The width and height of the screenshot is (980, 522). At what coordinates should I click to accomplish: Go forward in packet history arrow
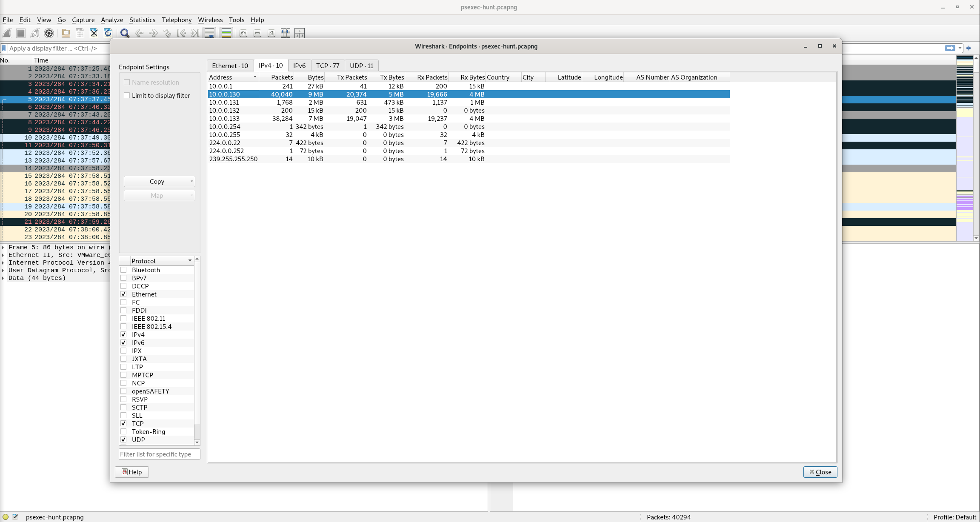tap(153, 33)
